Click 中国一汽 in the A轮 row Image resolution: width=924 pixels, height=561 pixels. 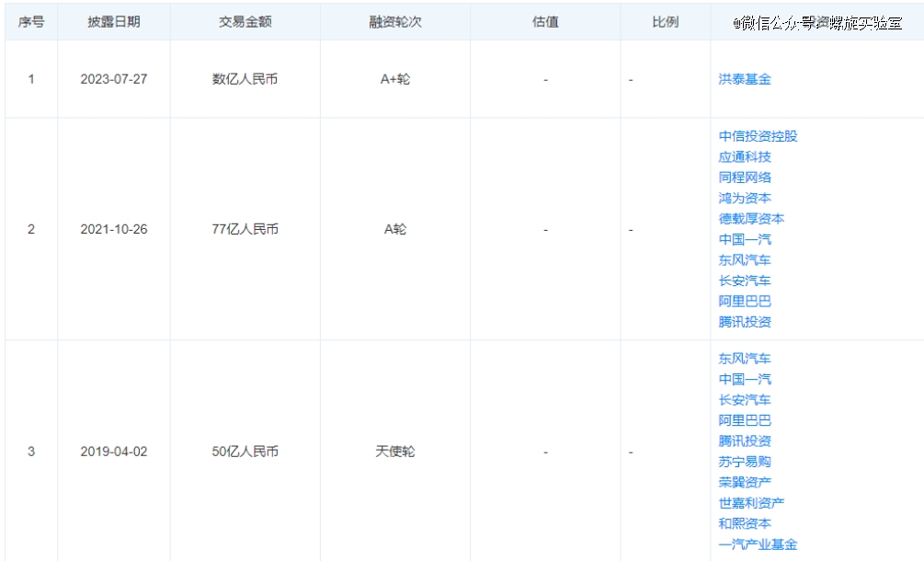tap(745, 239)
